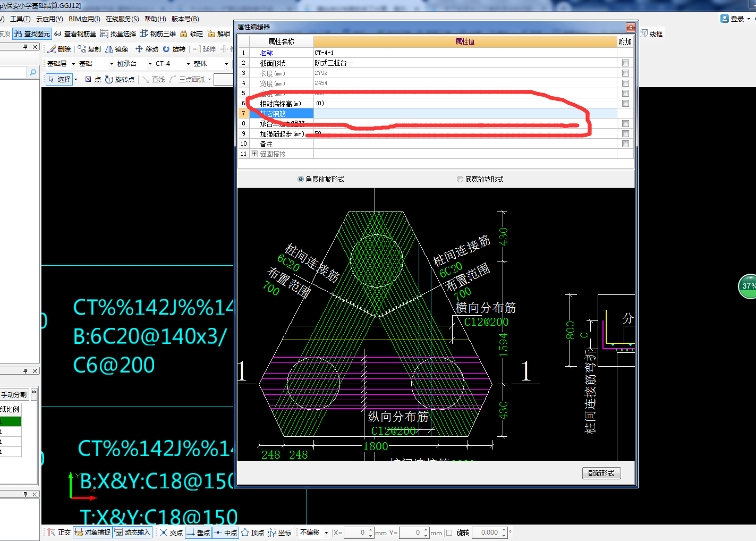Open the 云应用(Y) menu

(x=49, y=19)
